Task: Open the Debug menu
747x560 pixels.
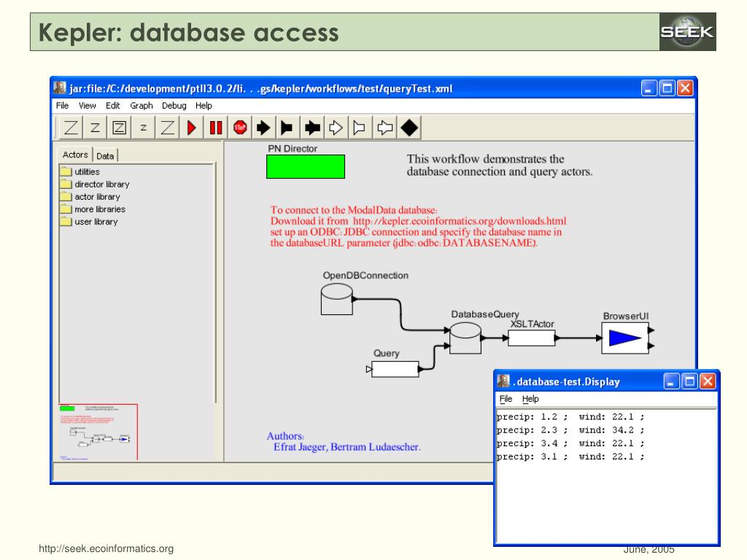Action: [x=174, y=106]
